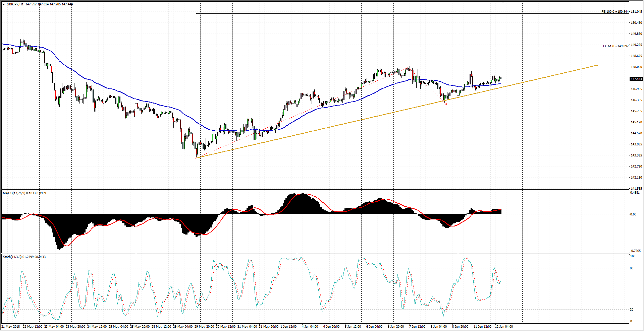
Task: Click the 151.045 price scale value
Action: 636,12
